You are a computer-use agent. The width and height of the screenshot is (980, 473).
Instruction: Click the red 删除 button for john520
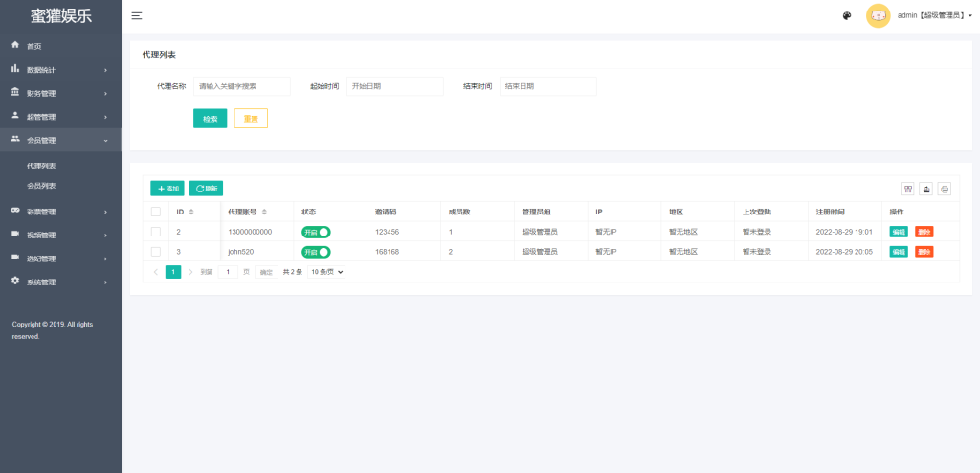[x=924, y=252]
